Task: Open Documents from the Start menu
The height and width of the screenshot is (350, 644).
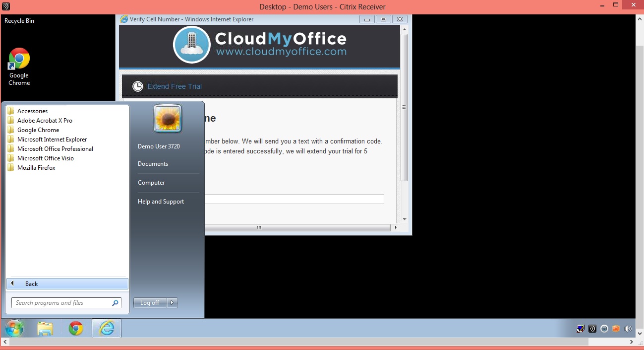Action: coord(153,164)
